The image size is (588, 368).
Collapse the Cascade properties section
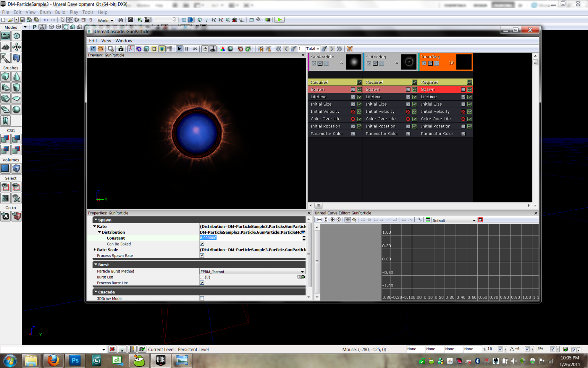click(x=96, y=292)
